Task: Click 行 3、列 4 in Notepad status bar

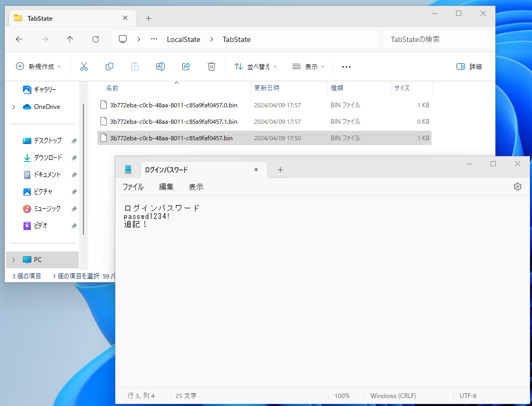Action: (x=141, y=396)
